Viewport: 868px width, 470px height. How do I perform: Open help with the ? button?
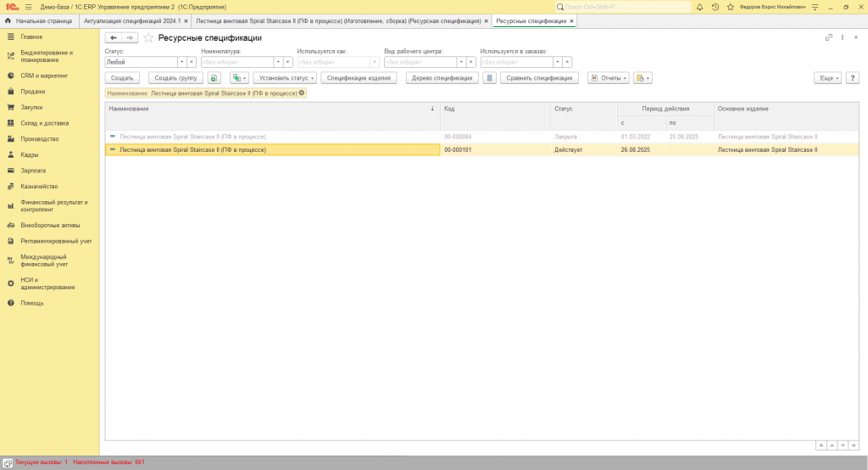pyautogui.click(x=853, y=78)
